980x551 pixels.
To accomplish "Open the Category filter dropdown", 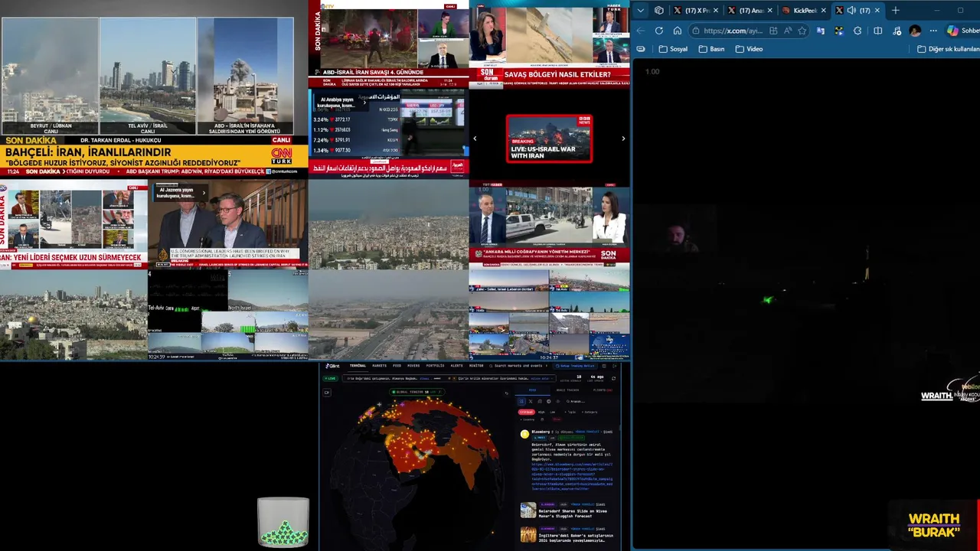I will (590, 412).
